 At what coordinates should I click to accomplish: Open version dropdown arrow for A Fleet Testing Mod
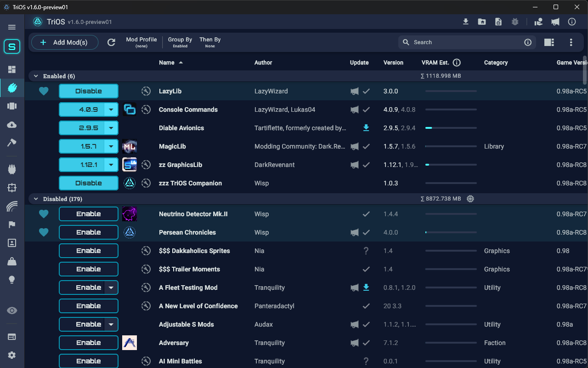coord(111,287)
